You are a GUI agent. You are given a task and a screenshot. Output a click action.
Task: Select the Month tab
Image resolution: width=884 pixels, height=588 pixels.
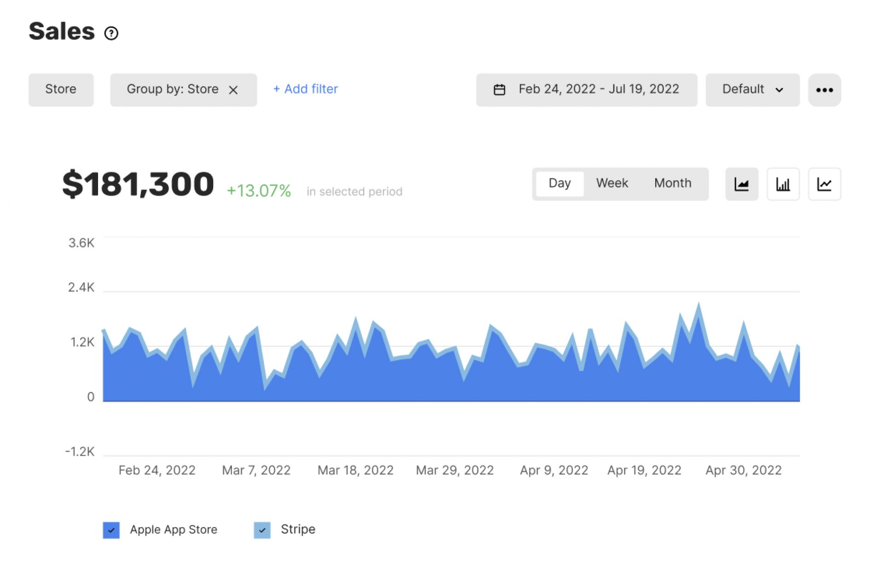[672, 183]
